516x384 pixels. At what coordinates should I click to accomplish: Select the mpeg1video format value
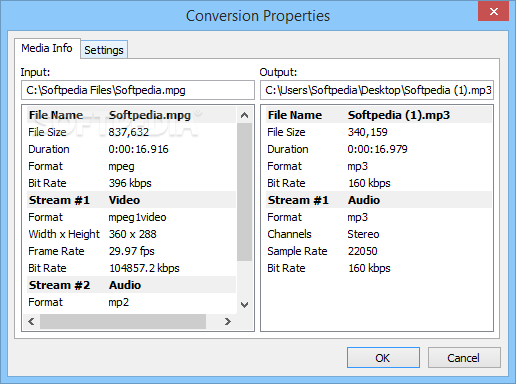(x=137, y=217)
